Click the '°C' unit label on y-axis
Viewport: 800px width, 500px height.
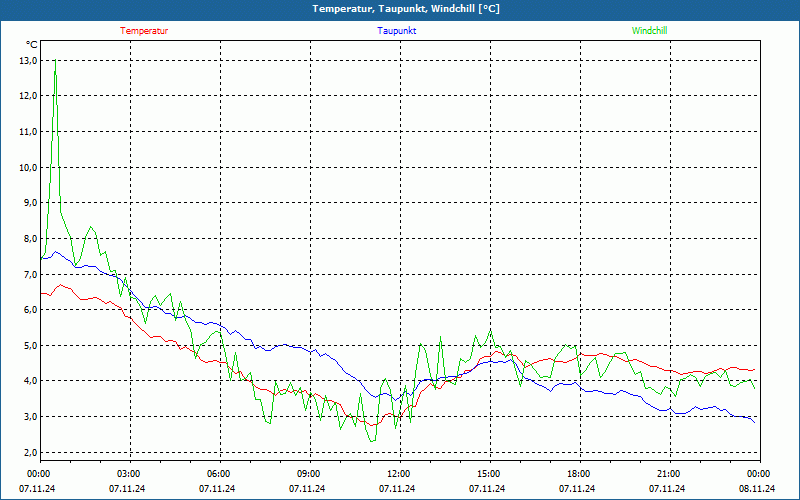click(32, 45)
